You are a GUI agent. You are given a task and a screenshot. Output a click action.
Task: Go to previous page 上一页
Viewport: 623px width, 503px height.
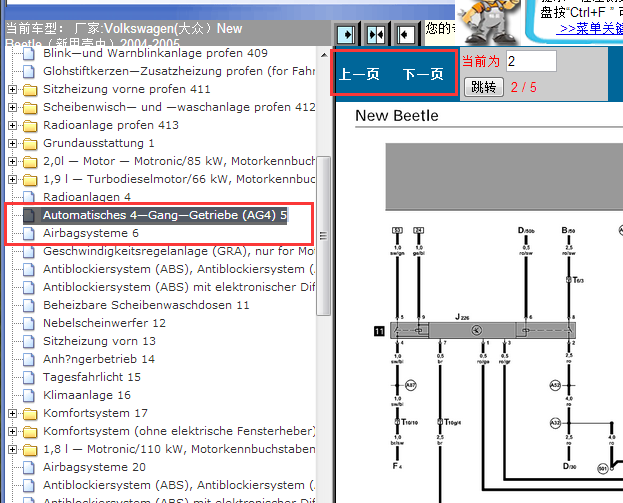(359, 74)
